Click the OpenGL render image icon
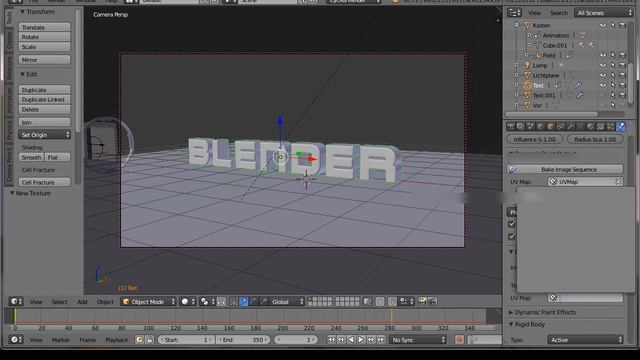Viewport: 640px width, 360px height. (422, 302)
